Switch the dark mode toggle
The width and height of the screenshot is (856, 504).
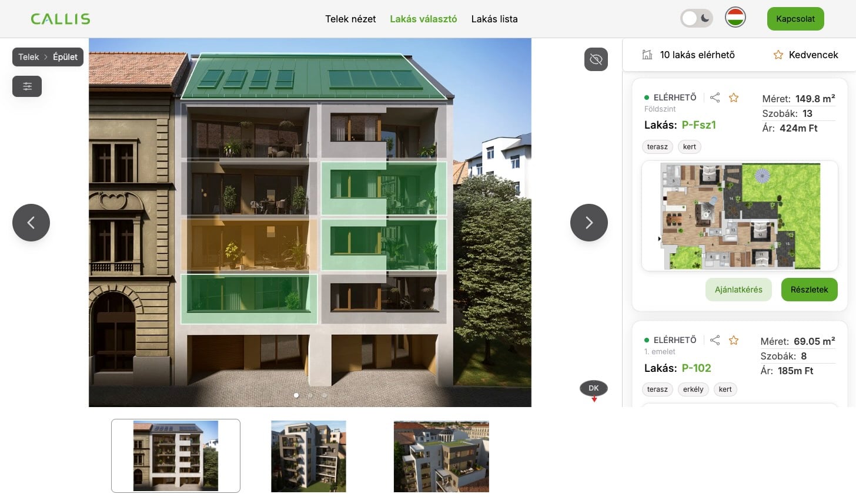[697, 18]
